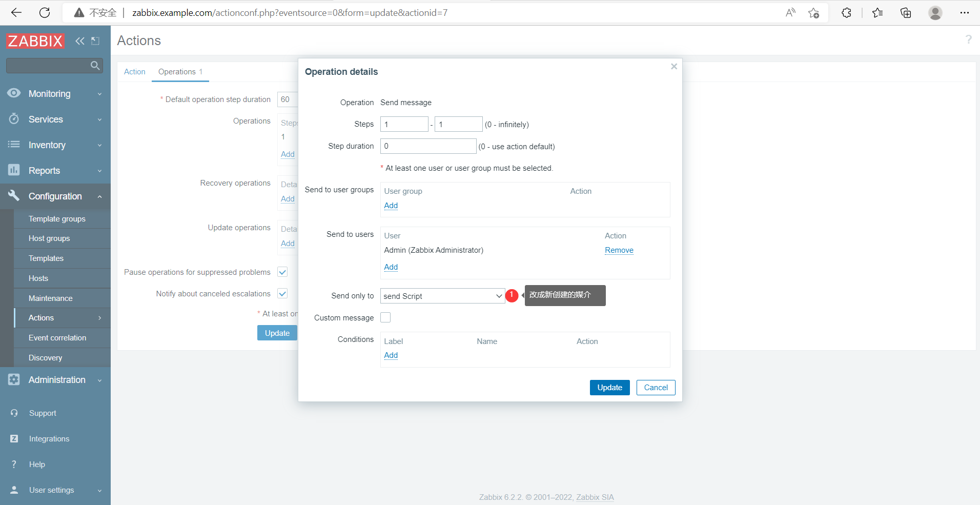
Task: Click the Support headset icon
Action: click(x=14, y=413)
